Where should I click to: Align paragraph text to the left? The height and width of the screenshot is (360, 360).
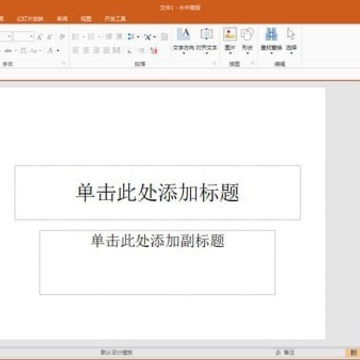(76, 51)
